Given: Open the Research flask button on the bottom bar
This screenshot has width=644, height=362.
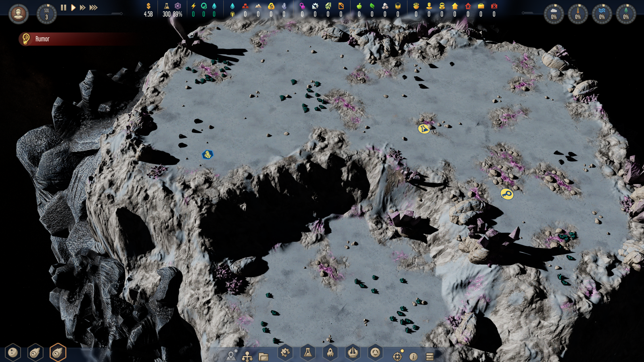Looking at the screenshot, I should 308,352.
